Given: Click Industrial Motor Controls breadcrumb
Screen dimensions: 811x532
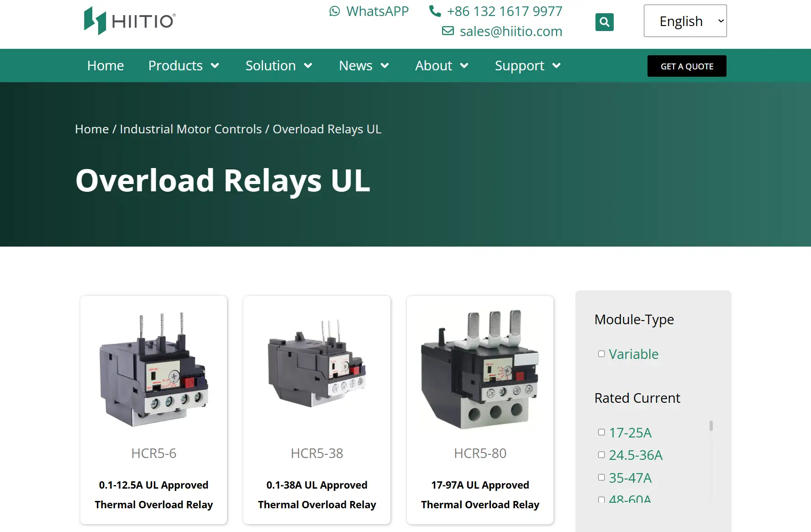Looking at the screenshot, I should tap(191, 129).
